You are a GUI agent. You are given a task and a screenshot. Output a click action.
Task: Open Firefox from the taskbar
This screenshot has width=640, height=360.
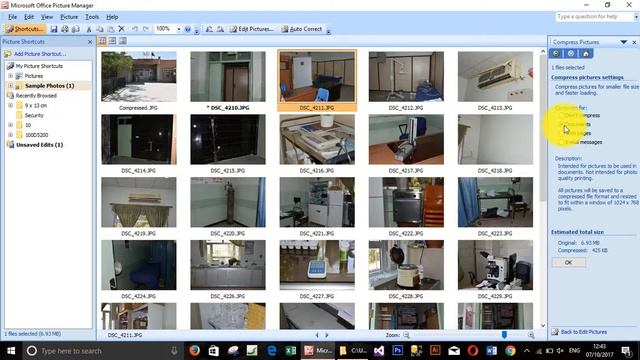click(x=194, y=350)
